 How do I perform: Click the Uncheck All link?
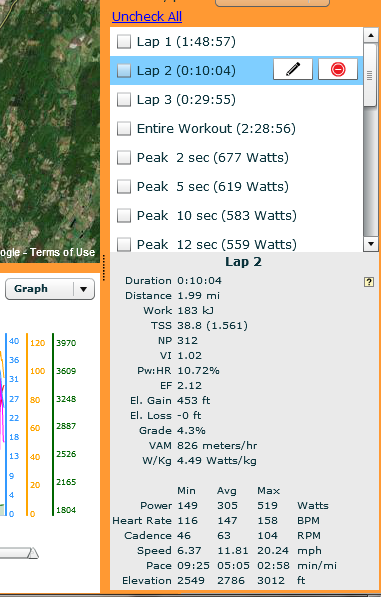click(x=147, y=16)
